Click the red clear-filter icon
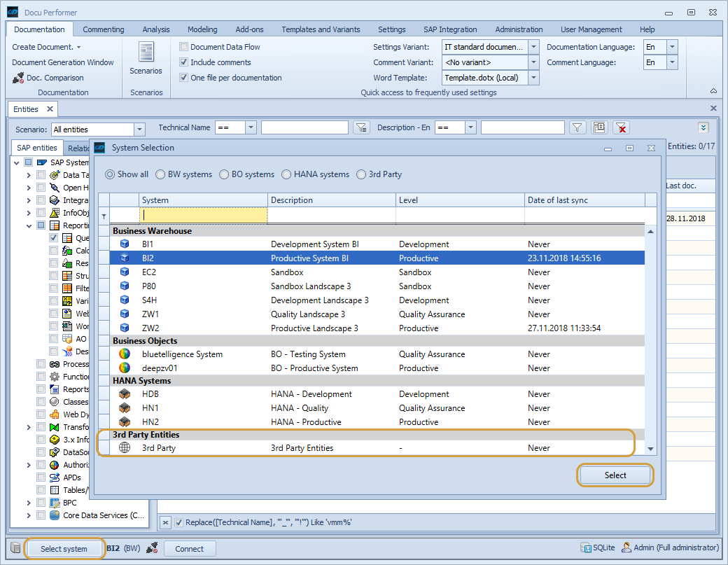 (x=622, y=127)
